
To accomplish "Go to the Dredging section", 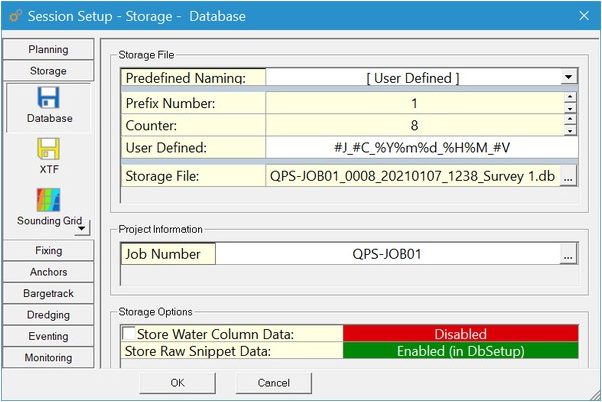I will pyautogui.click(x=48, y=315).
